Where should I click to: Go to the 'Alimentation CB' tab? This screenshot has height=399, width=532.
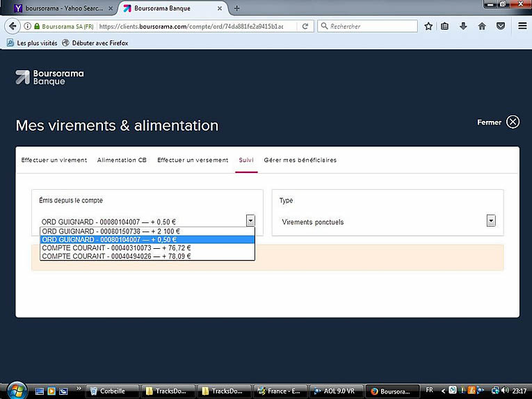point(122,160)
